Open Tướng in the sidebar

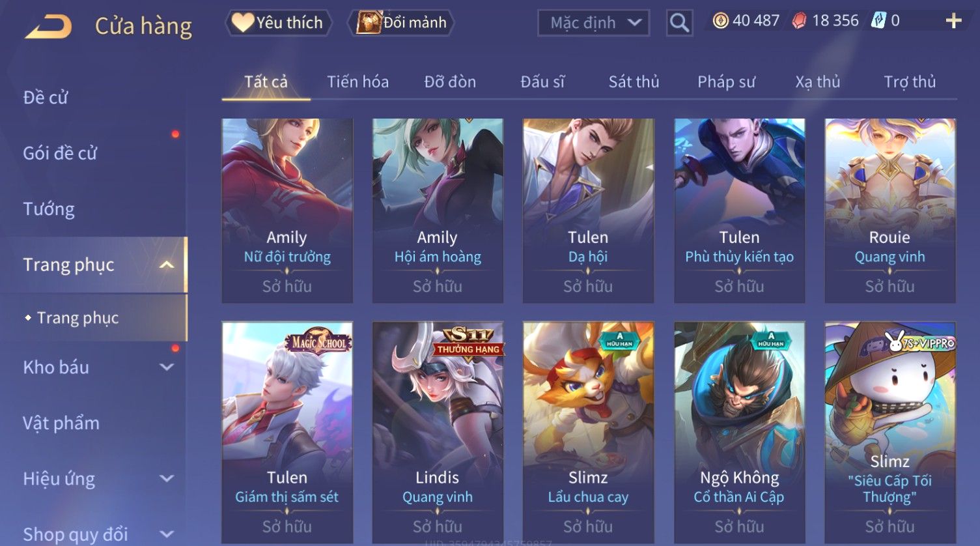[49, 209]
